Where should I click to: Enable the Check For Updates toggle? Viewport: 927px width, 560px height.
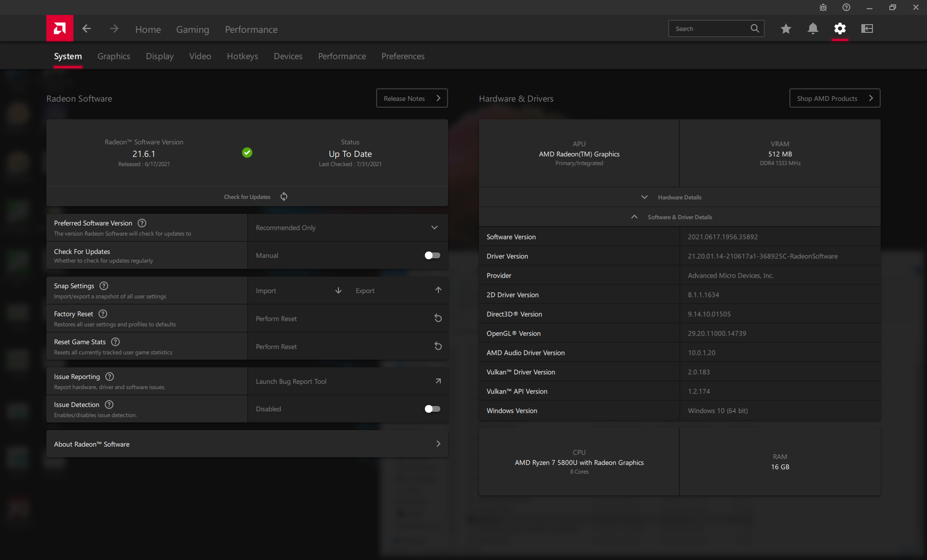tap(432, 255)
